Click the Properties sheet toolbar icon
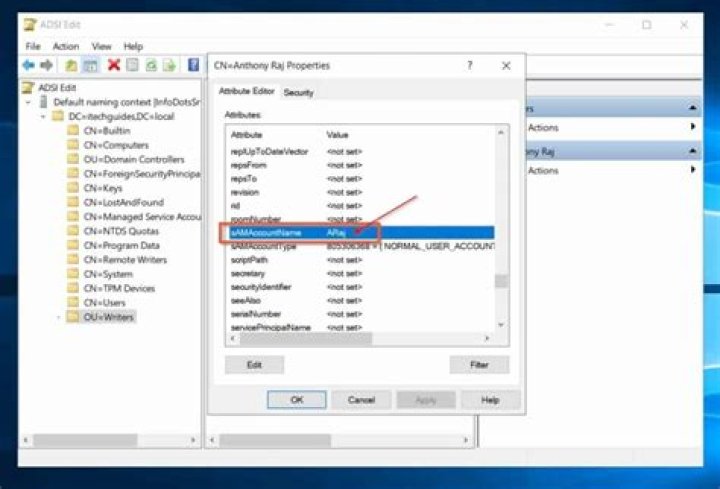Image resolution: width=720 pixels, height=489 pixels. click(132, 65)
